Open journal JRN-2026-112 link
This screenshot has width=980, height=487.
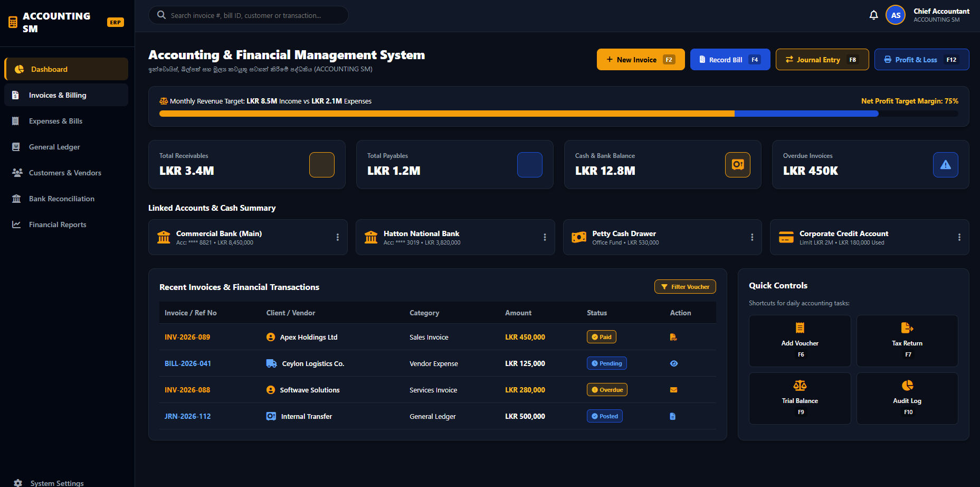coord(187,416)
